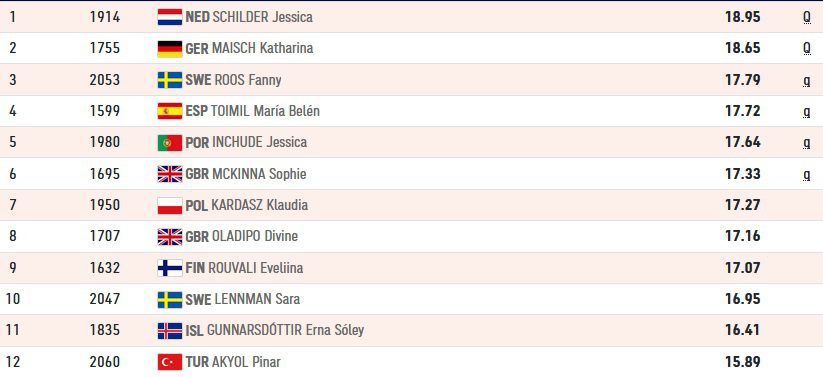The width and height of the screenshot is (823, 377).
Task: Click the Netherlands flag icon
Action: click(x=170, y=17)
